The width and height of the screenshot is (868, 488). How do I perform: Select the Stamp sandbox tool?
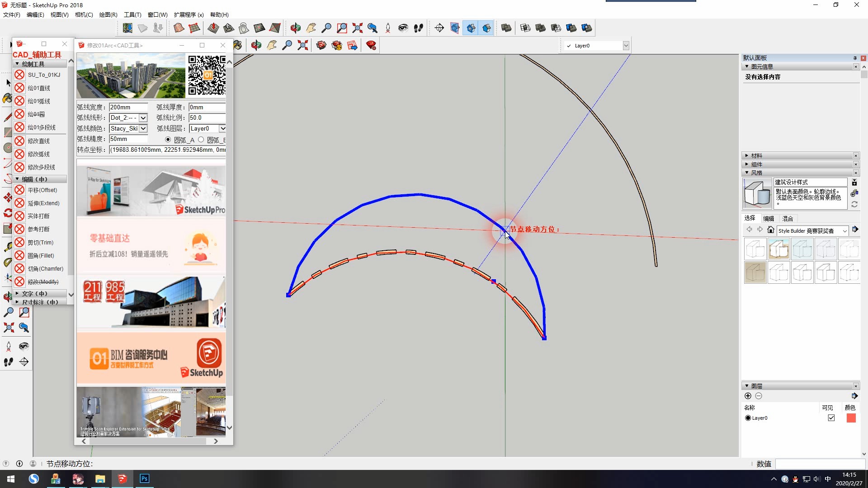point(229,28)
